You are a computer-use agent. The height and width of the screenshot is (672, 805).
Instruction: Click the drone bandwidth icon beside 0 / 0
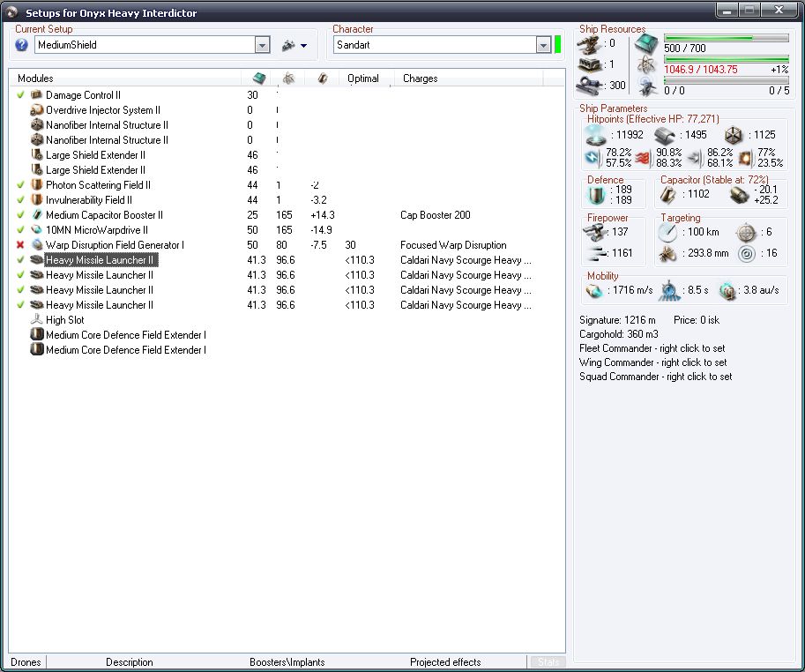coord(646,86)
